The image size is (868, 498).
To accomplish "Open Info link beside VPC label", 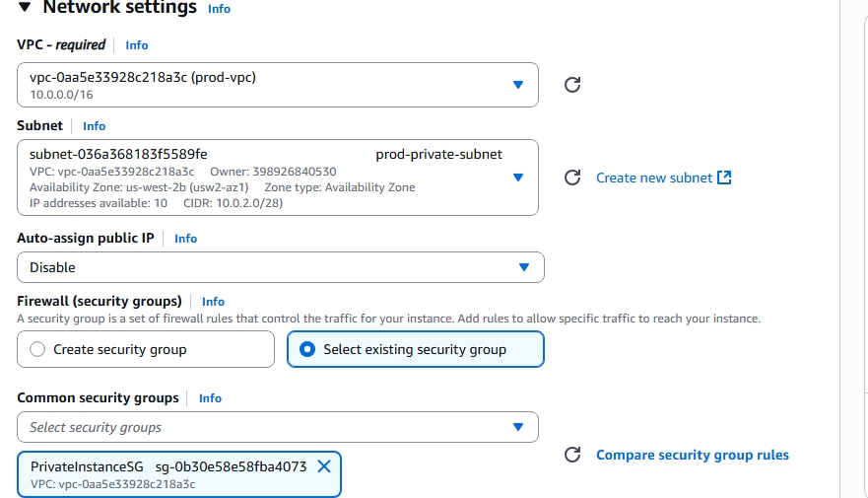I will [137, 45].
